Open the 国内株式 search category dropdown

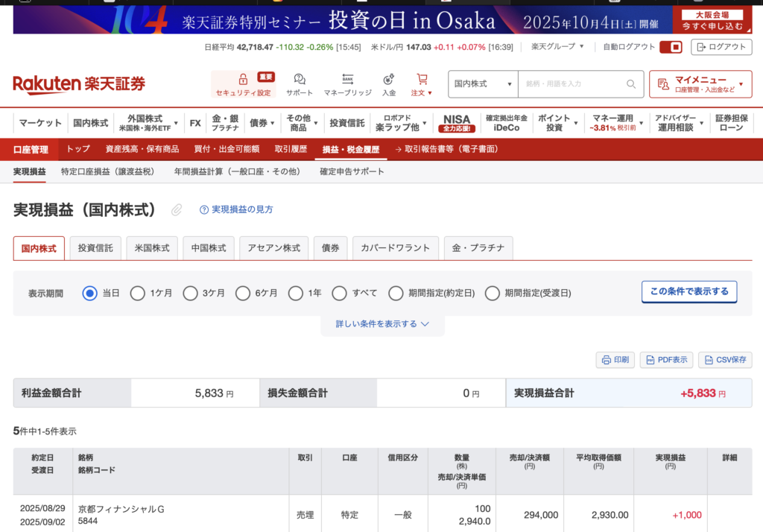coord(483,84)
